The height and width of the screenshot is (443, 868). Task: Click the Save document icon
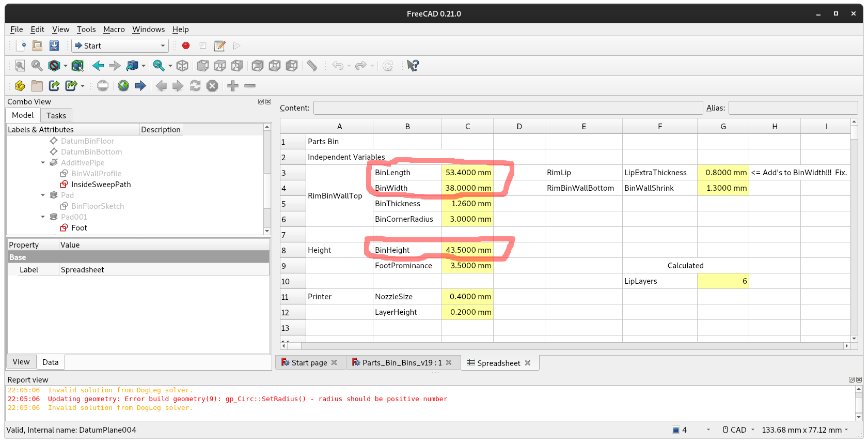pos(54,45)
